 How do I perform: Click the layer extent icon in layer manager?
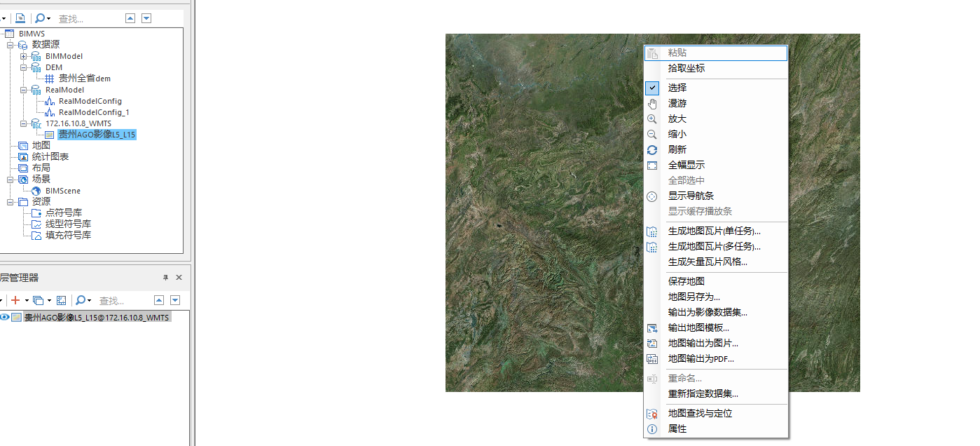pos(61,300)
